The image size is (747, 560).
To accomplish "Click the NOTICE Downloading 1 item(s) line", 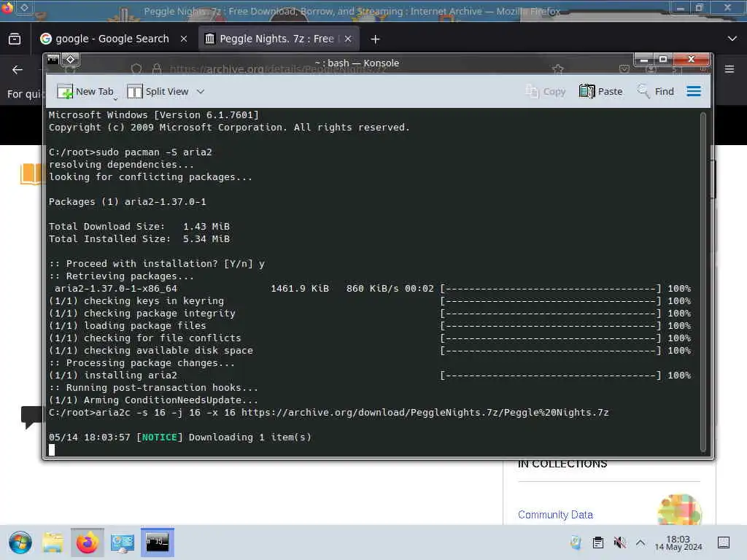I will (180, 437).
